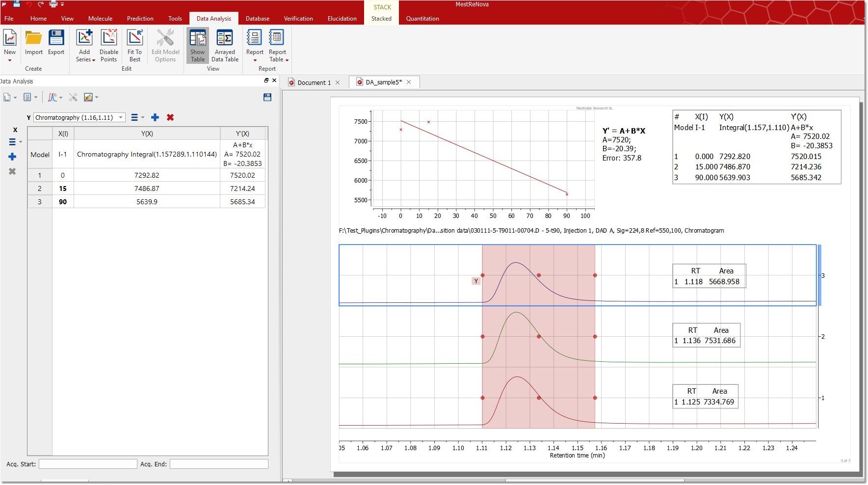Click the Chromatography Integral model cell
The image size is (868, 485).
click(x=147, y=154)
